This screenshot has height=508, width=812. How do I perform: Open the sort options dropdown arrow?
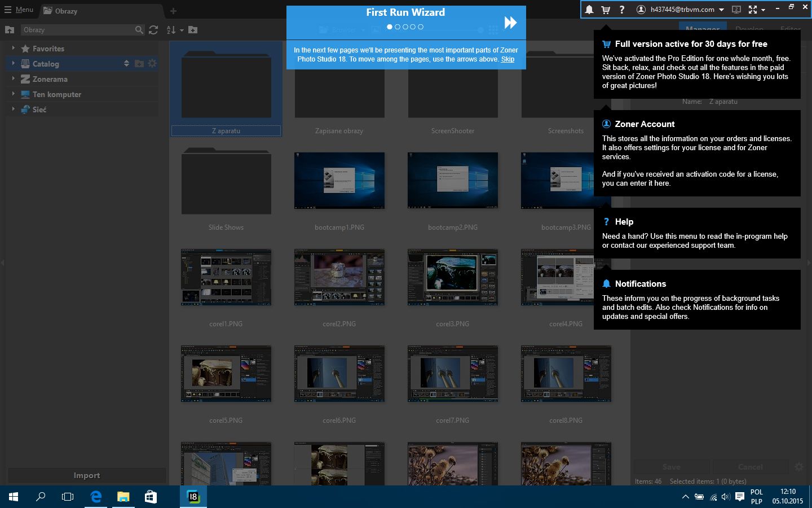pos(182,30)
